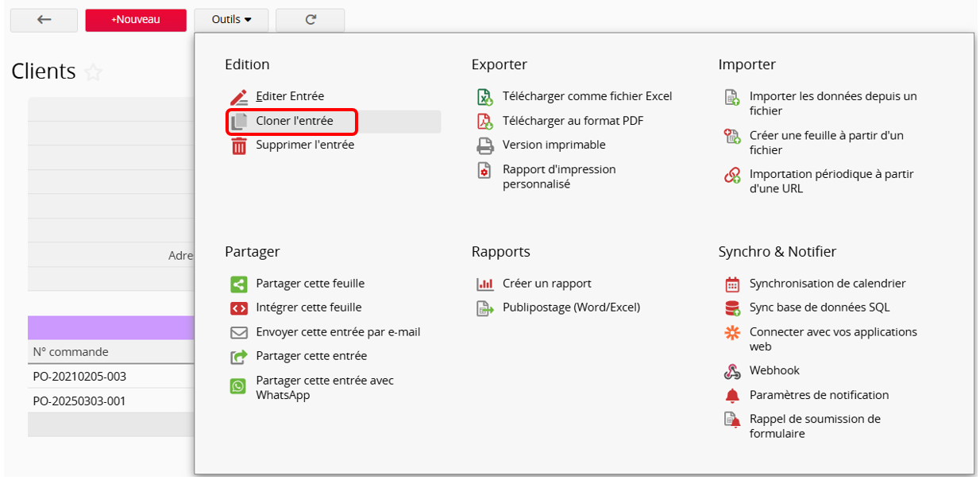Open the Outils dropdown menu
This screenshot has width=980, height=480.
(231, 20)
